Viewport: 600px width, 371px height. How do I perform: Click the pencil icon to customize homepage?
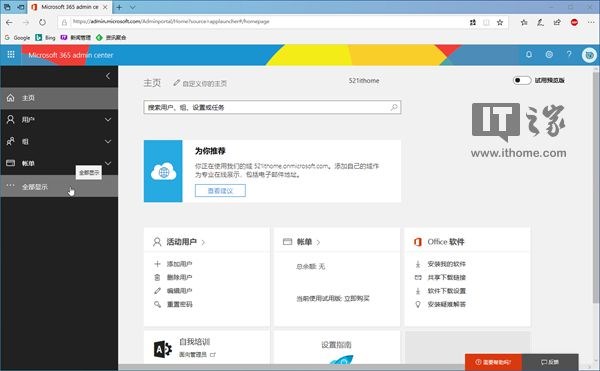(176, 83)
